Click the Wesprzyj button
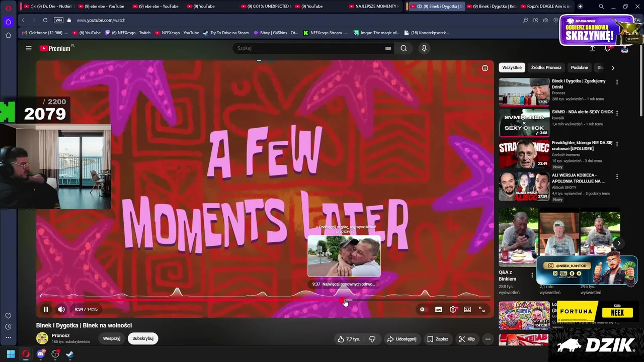The width and height of the screenshot is (644, 362). pyautogui.click(x=112, y=338)
